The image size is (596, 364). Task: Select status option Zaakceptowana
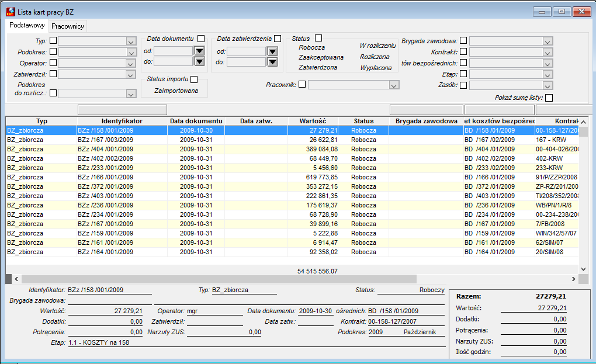click(321, 57)
